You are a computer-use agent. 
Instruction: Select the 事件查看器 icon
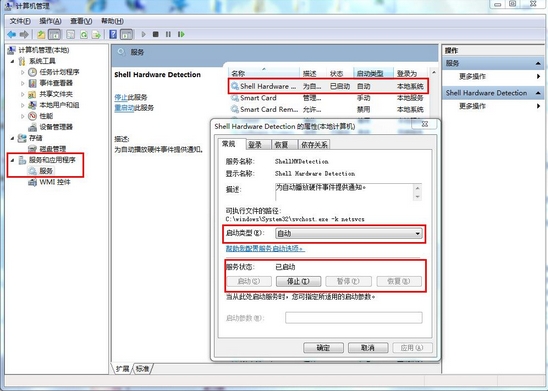click(x=33, y=83)
